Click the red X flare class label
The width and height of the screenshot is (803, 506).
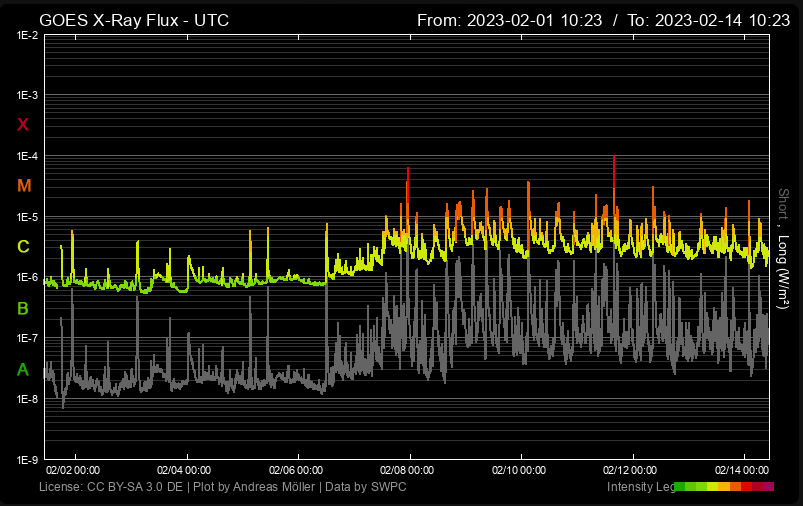tap(23, 124)
